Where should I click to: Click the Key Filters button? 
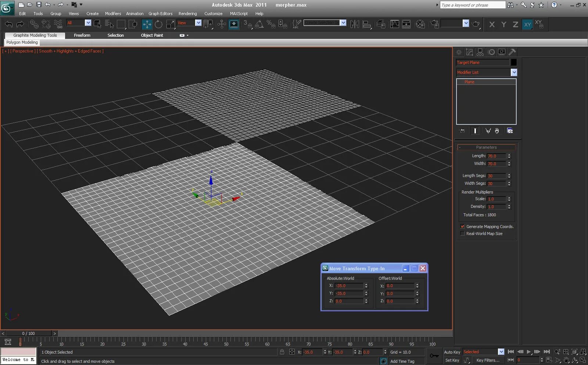488,360
